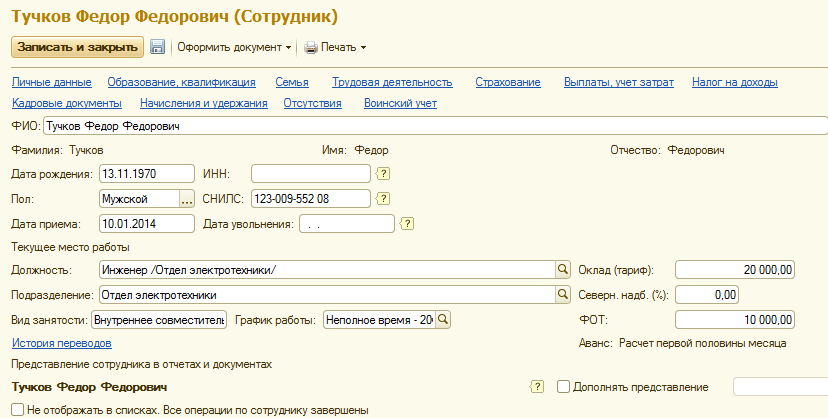Check Не отображать в списках option
This screenshot has height=418, width=828.
coord(17,409)
